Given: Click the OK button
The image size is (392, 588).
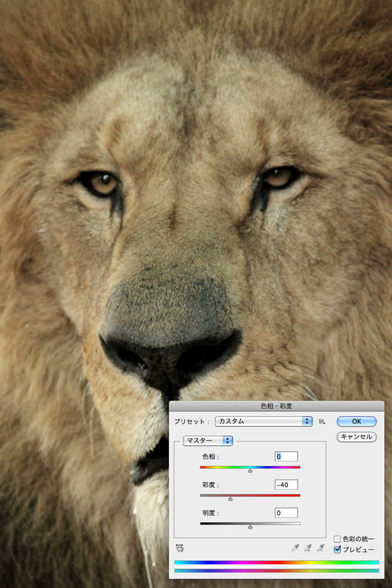Looking at the screenshot, I should (356, 421).
